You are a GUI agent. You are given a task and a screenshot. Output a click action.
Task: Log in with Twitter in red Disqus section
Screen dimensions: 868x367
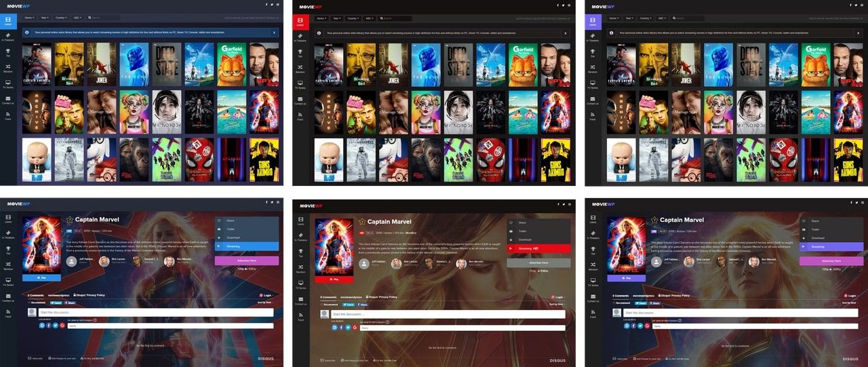(347, 327)
